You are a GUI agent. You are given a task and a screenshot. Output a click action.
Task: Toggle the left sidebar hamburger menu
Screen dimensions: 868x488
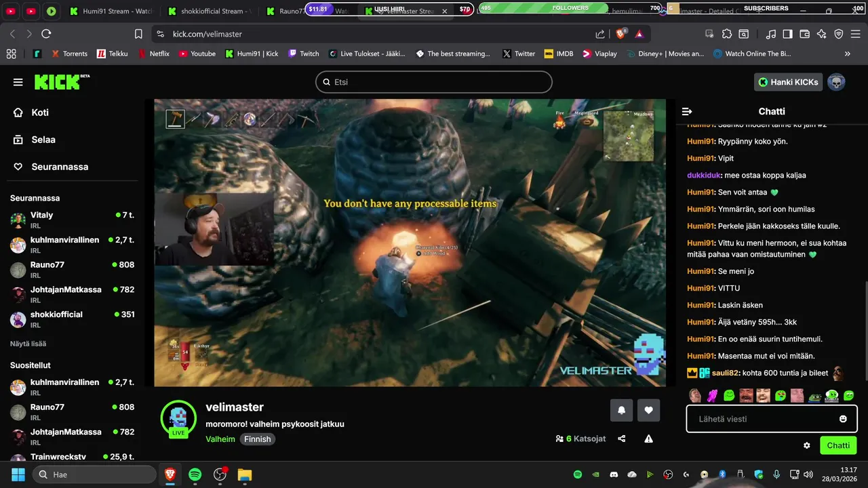18,82
